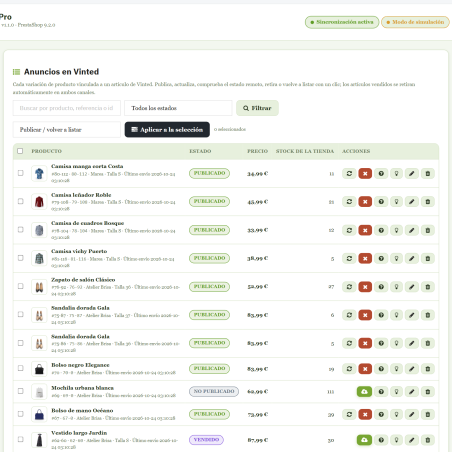452x452 pixels.
Task: Click trash icon for Camisa de cuadros Bosque
Action: pyautogui.click(x=428, y=230)
